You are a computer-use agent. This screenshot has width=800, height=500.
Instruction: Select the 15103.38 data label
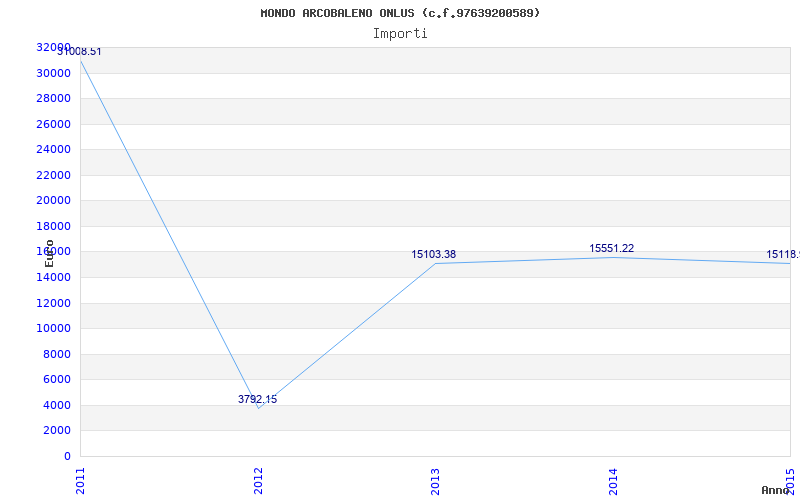(434, 255)
